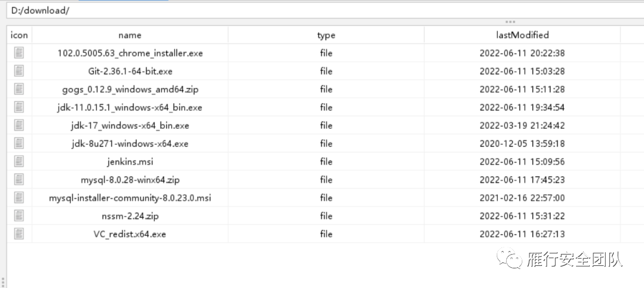Image resolution: width=644 pixels, height=288 pixels.
Task: Click date 2022-06-11 19:34:54
Action: click(522, 108)
